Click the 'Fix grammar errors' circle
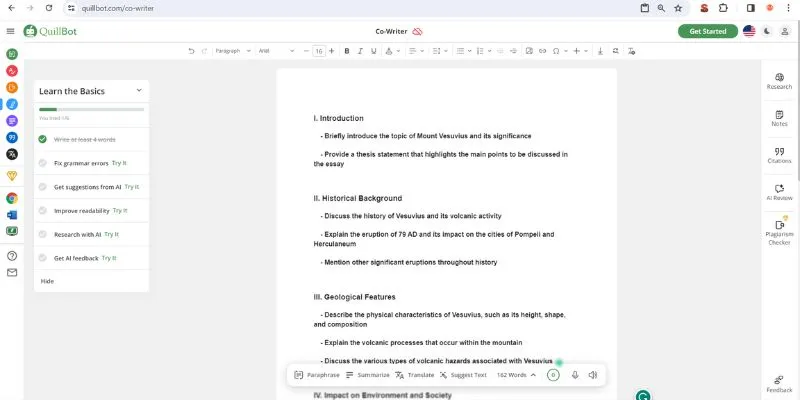Screen dimensions: 800x400 point(42,163)
